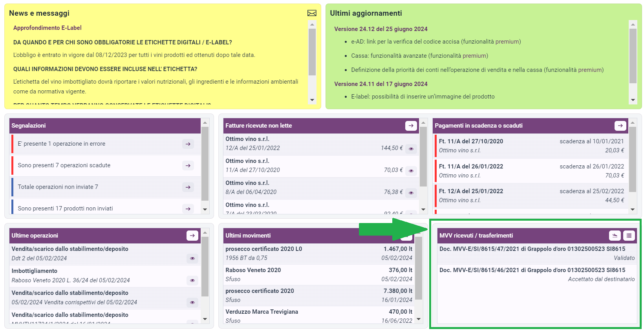Select movement 'prosecco certificato 2020 L0'
Image resolution: width=644 pixels, height=331 pixels.
(x=319, y=254)
